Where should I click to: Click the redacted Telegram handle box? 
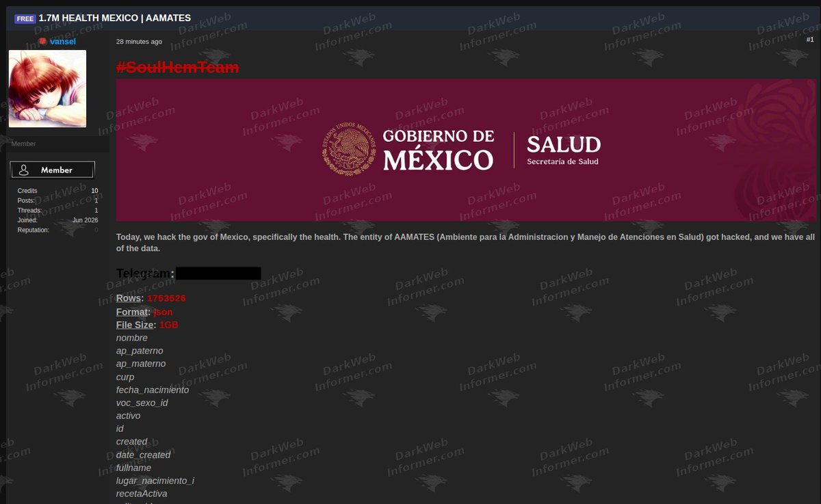click(218, 274)
